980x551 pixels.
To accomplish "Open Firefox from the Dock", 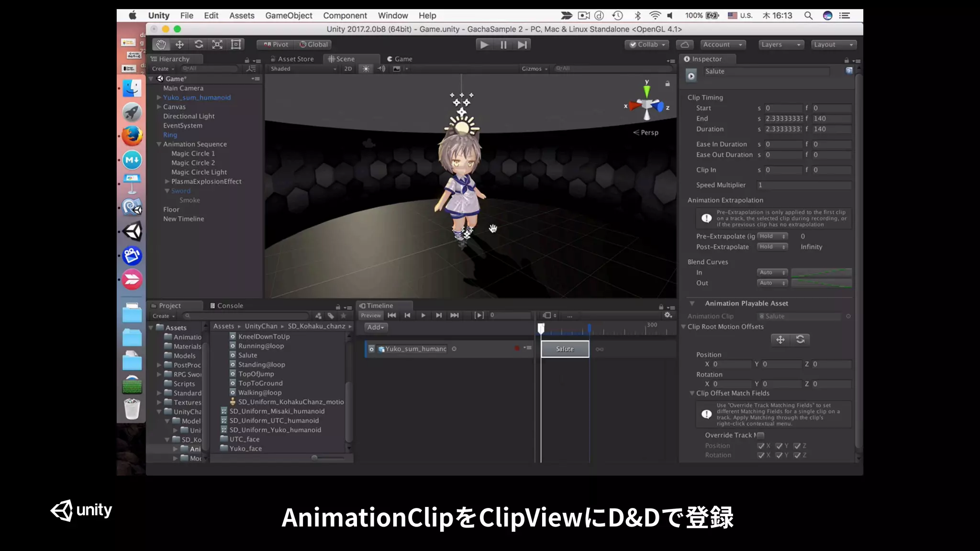I will [x=132, y=136].
